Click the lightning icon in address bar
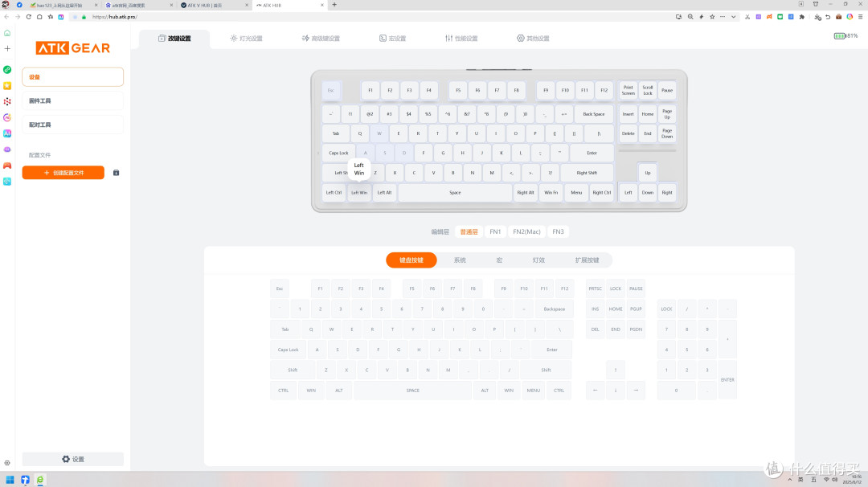Screen dimensions: 868x487 click(702, 17)
